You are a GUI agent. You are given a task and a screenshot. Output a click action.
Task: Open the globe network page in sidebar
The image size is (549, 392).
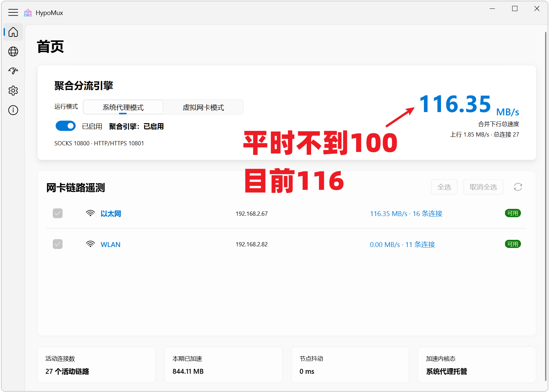(x=13, y=51)
